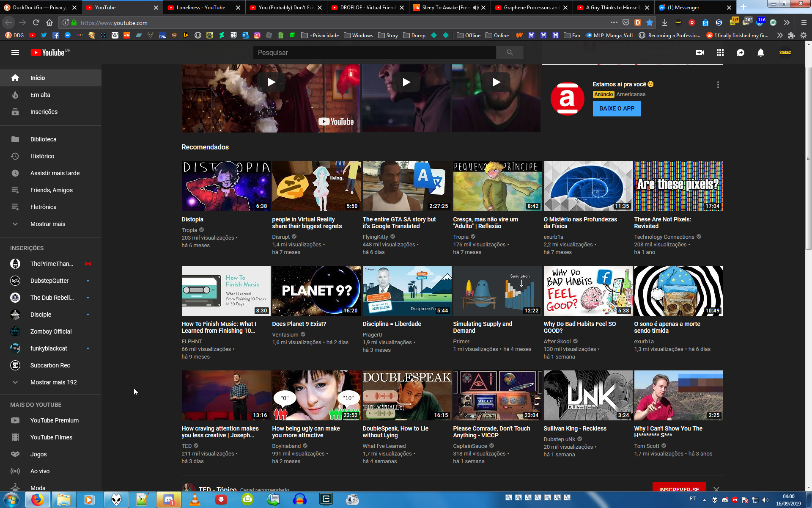This screenshot has width=812, height=508.
Task: Open Firefox application menu
Action: (804, 22)
